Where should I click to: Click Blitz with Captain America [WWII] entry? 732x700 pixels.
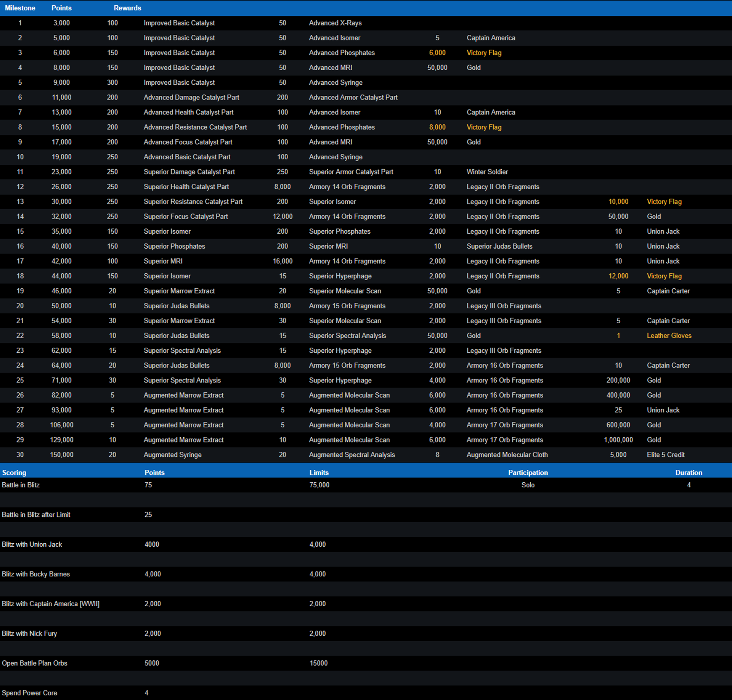[50, 604]
